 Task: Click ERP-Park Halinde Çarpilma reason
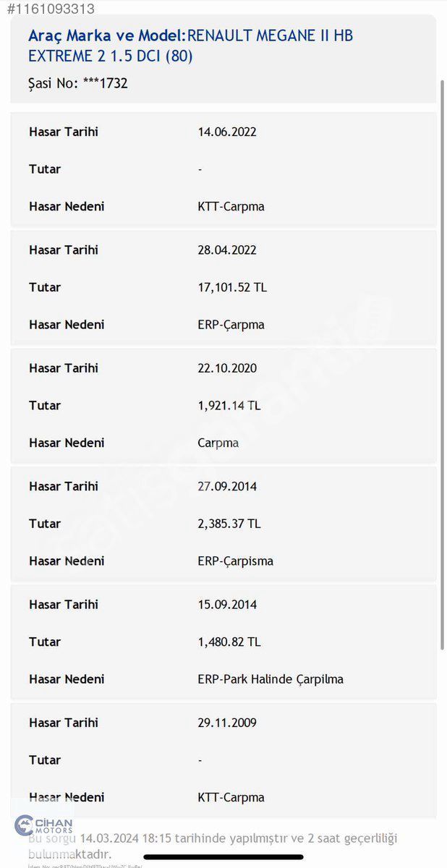pos(271,679)
